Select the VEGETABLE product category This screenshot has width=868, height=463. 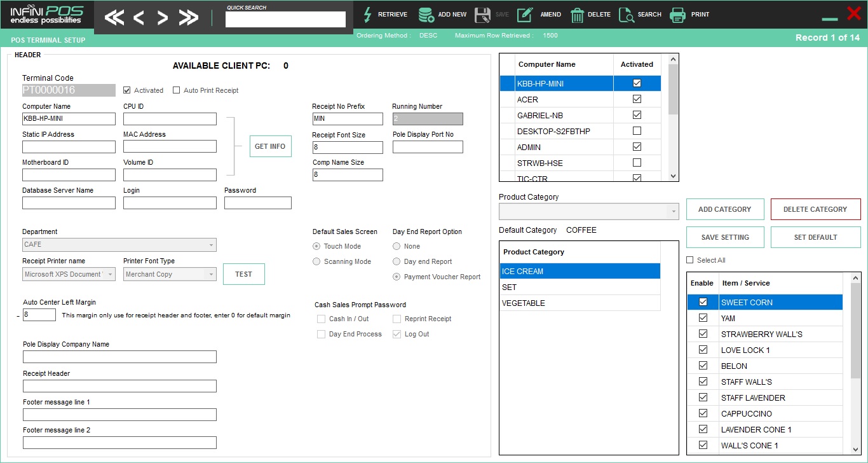pyautogui.click(x=580, y=303)
